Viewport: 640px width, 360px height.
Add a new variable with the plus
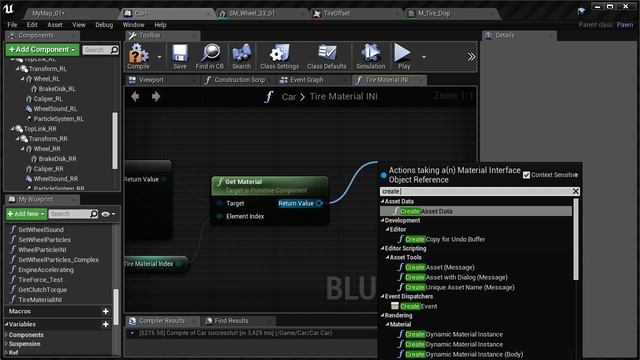point(106,324)
